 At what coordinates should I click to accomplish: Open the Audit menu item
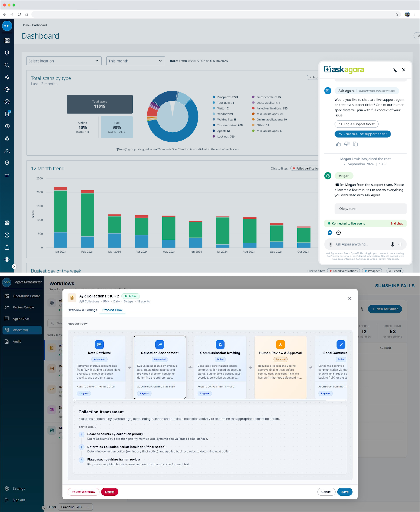tap(22, 342)
